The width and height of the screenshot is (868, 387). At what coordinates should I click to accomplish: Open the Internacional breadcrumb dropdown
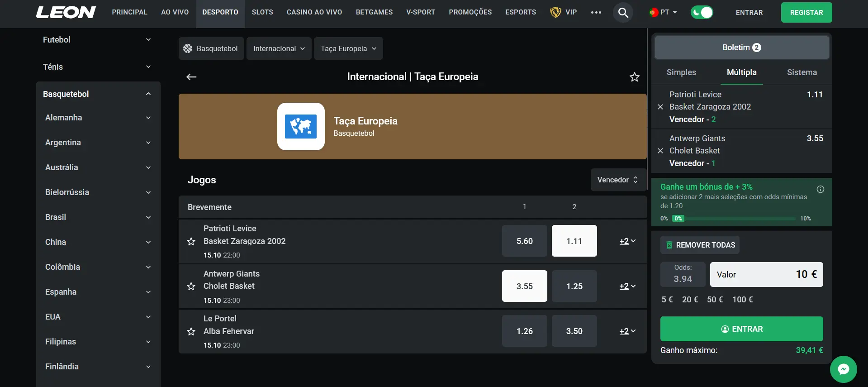[279, 48]
